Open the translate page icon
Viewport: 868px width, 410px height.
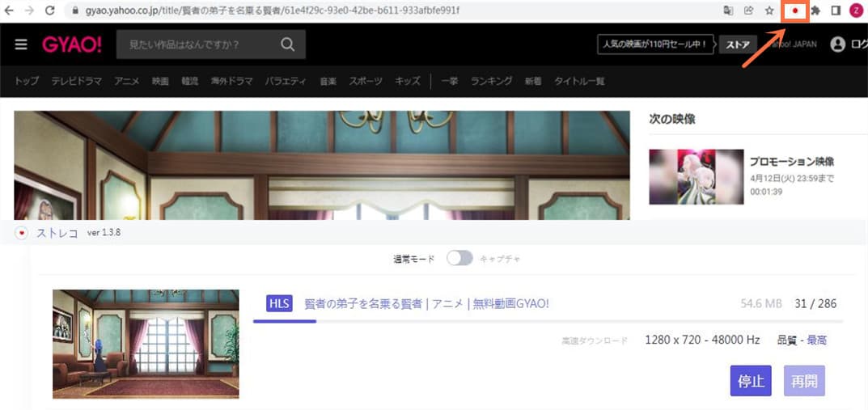(729, 11)
